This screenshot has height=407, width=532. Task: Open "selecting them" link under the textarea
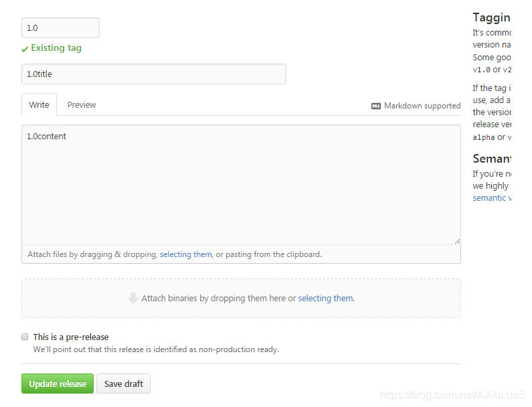click(185, 254)
